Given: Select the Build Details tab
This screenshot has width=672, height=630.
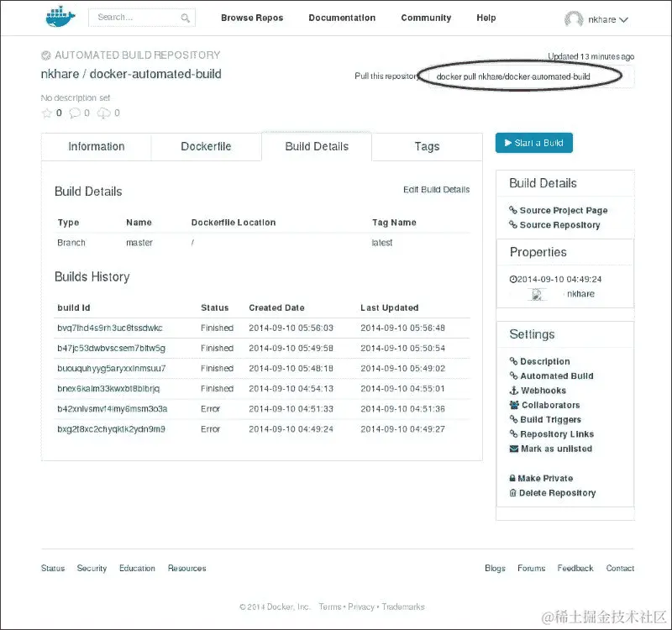Looking at the screenshot, I should pyautogui.click(x=317, y=146).
